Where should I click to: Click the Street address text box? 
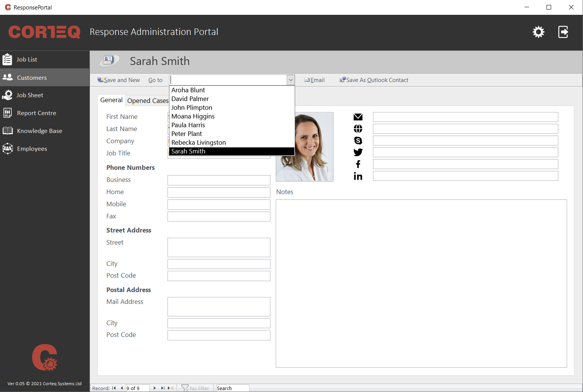pos(219,248)
